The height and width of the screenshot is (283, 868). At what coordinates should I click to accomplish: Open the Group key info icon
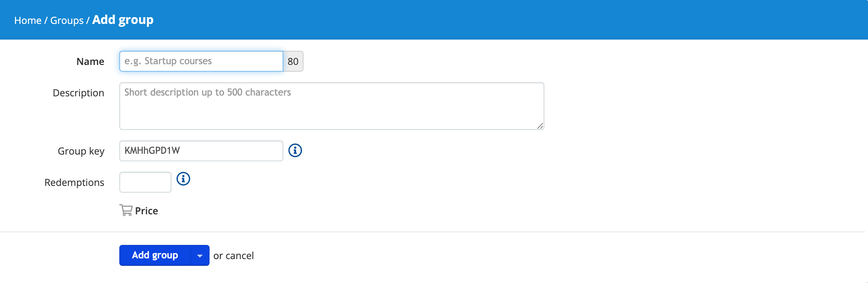click(295, 150)
